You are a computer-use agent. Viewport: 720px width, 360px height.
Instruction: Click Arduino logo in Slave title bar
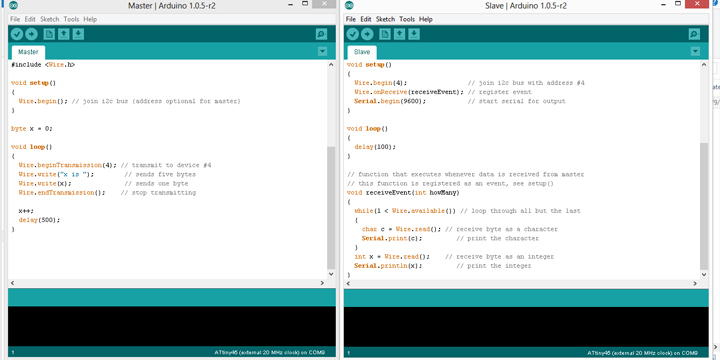point(349,6)
